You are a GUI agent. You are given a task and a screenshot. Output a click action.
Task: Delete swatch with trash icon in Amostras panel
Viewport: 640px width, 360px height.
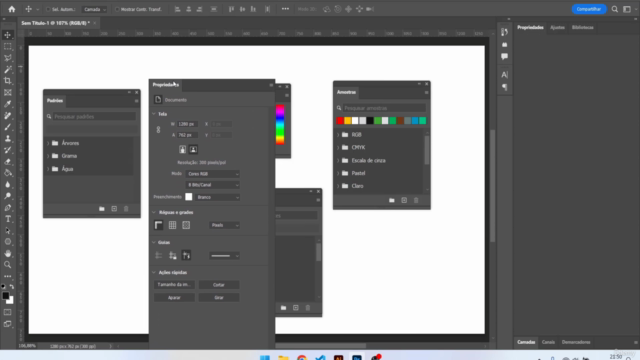pyautogui.click(x=416, y=200)
